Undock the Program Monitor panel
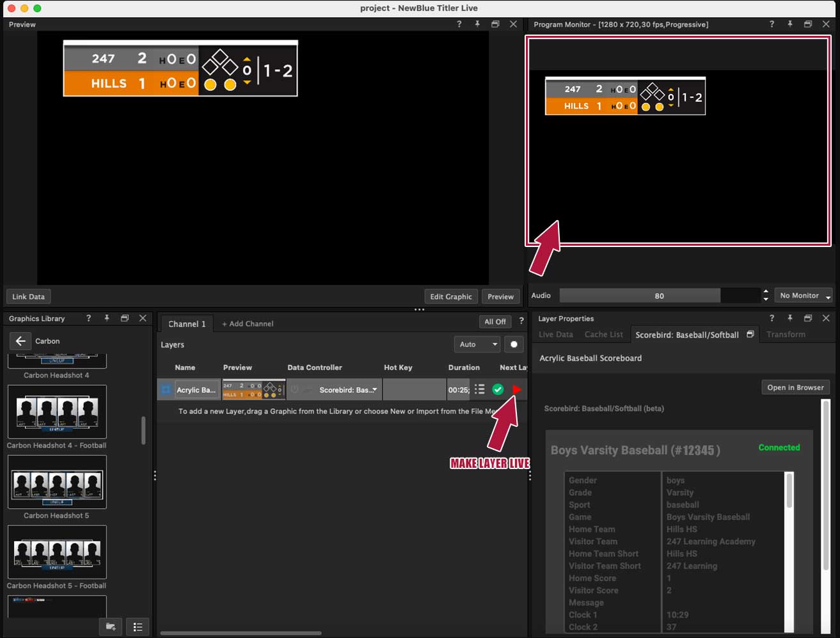The image size is (840, 638). [807, 24]
